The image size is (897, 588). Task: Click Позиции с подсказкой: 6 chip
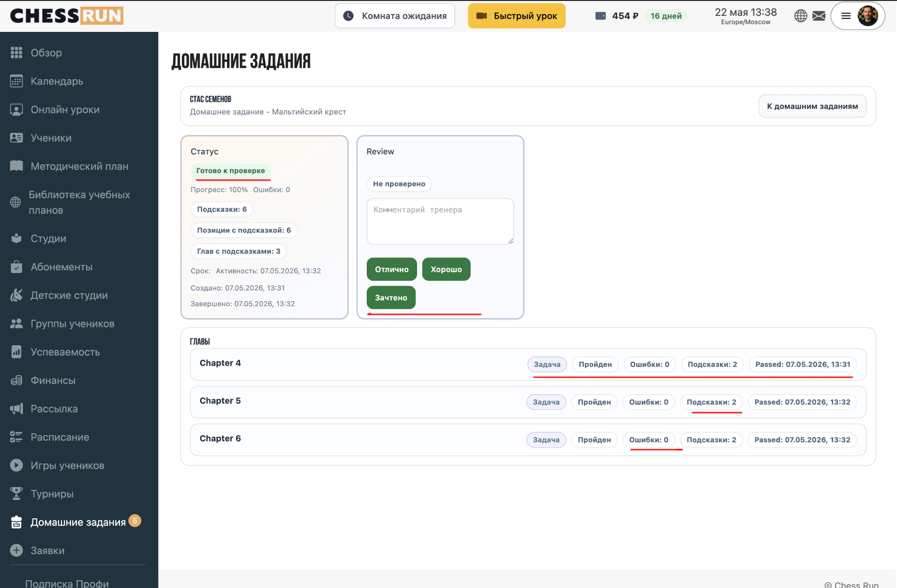[x=244, y=230]
